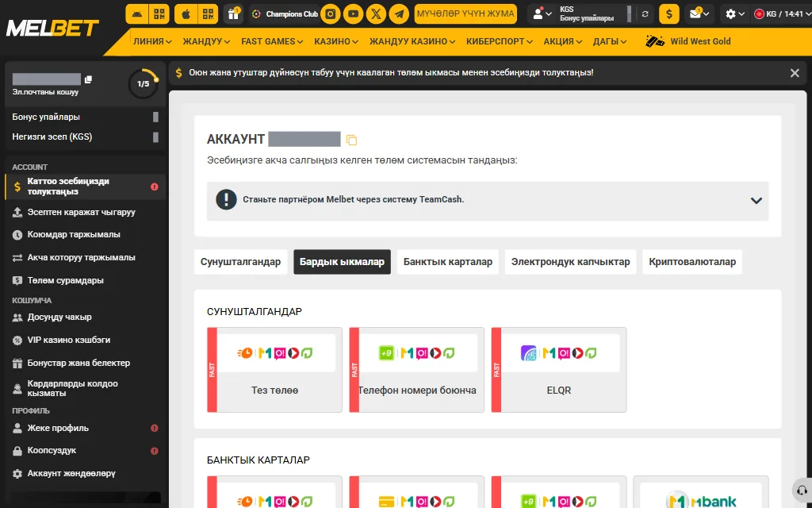812x508 pixels.
Task: Close the deposit notification banner
Action: tap(795, 73)
